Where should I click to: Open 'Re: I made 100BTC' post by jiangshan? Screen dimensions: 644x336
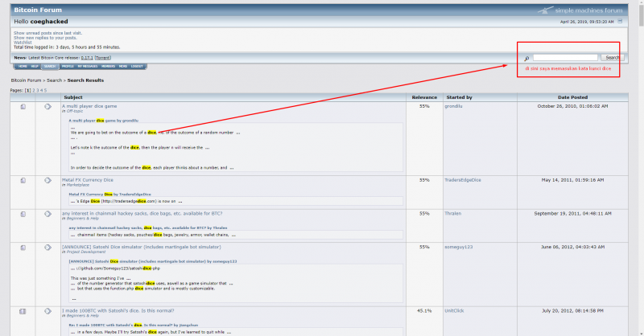(133, 326)
